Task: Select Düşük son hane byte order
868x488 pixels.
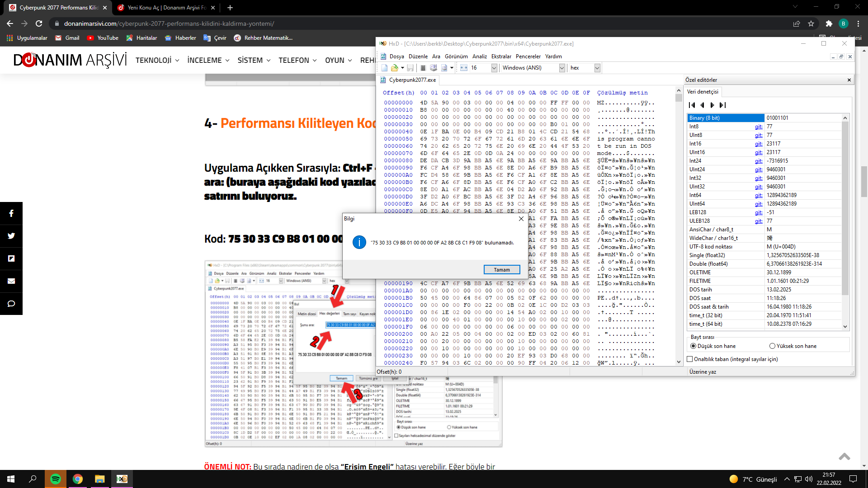Action: pyautogui.click(x=693, y=346)
